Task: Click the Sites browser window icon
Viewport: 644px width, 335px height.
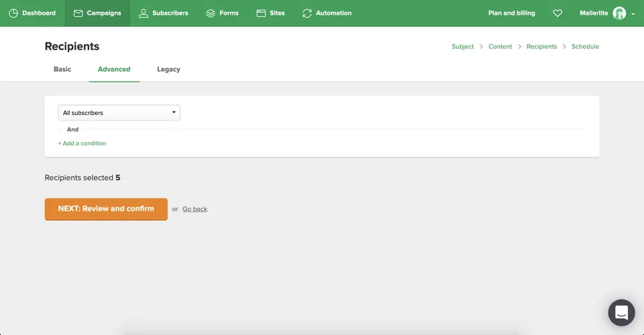Action: (x=261, y=13)
